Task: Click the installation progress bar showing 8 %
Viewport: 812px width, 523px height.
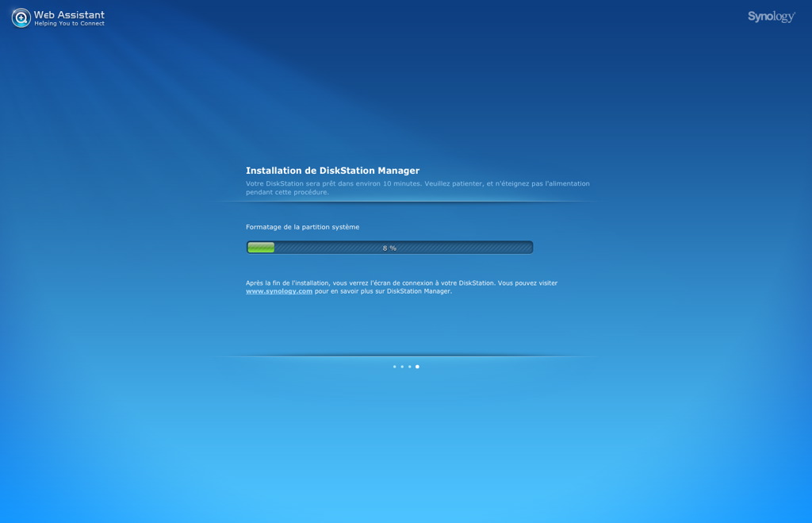Action: tap(389, 248)
